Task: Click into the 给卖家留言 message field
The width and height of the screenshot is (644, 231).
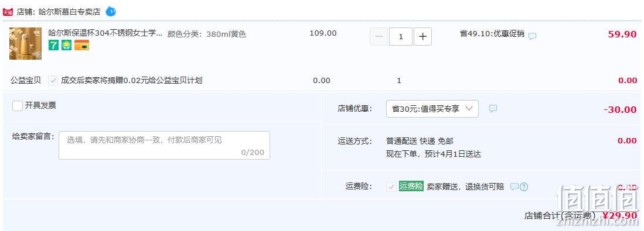Action: 164,145
